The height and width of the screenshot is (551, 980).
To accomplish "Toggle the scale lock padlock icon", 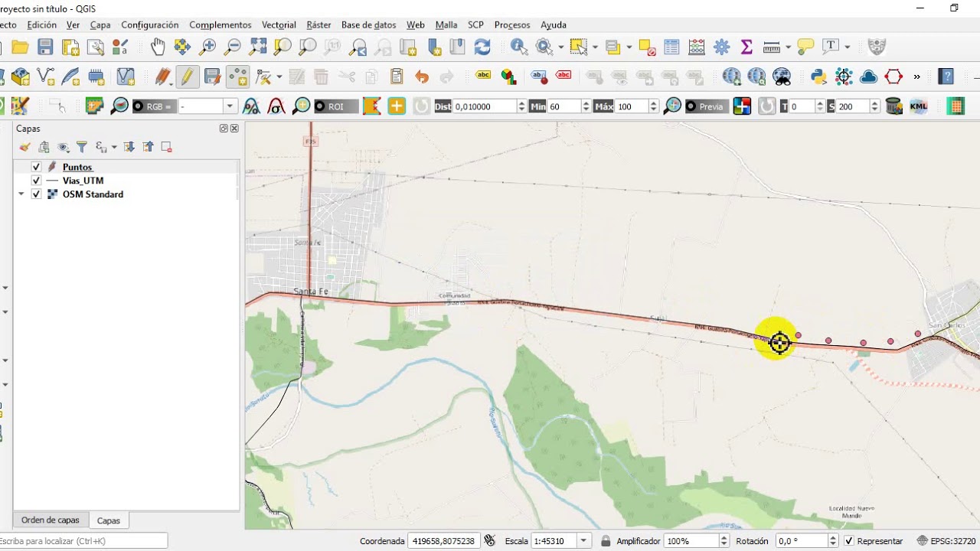I will click(606, 541).
